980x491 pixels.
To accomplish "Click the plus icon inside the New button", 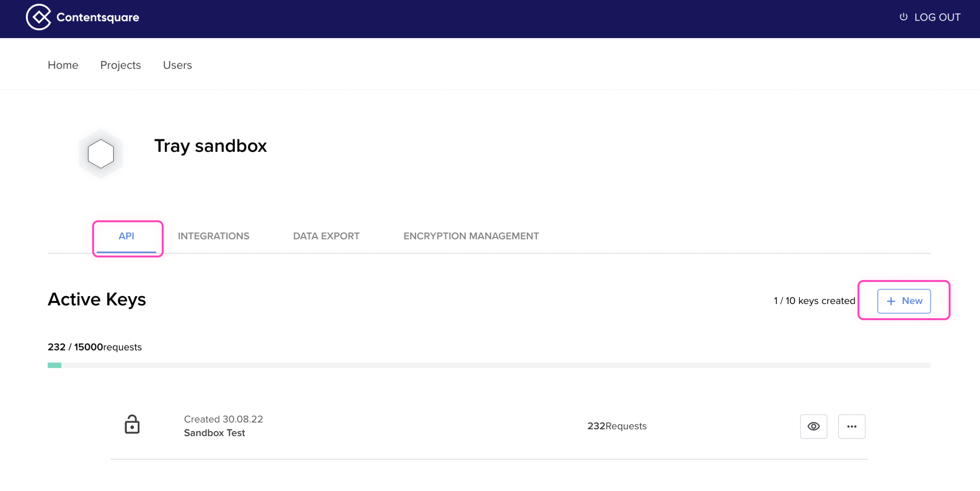I will (890, 301).
